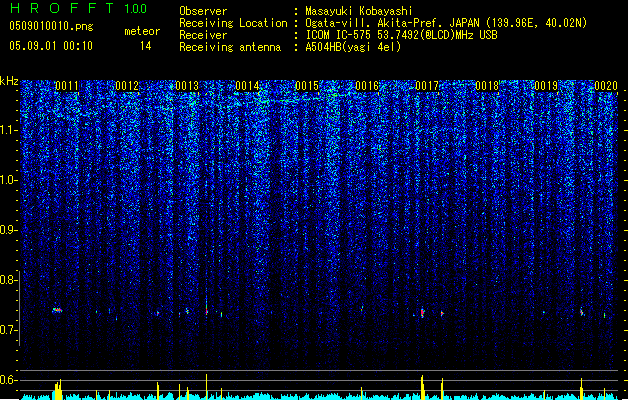This screenshot has width=629, height=400.
Task: Click time marker 0012
Action: tap(127, 86)
